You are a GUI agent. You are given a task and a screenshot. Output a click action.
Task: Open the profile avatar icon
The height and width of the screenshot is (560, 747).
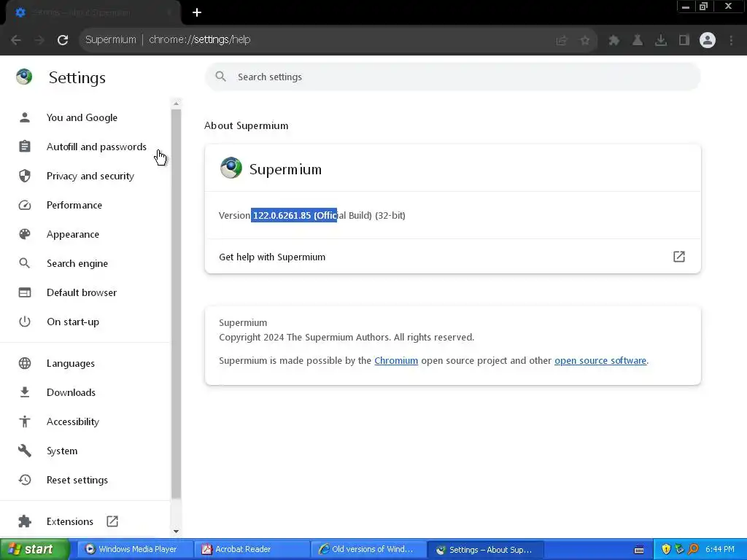pyautogui.click(x=708, y=40)
